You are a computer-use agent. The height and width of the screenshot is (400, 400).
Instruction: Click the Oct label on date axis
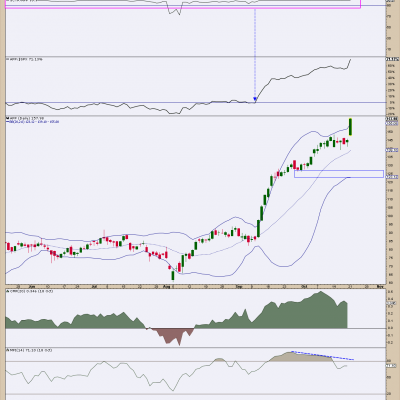tap(304, 286)
